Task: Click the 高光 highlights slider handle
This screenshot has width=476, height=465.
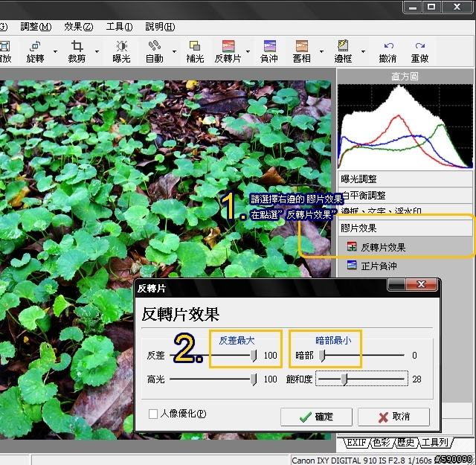Action: [x=253, y=379]
